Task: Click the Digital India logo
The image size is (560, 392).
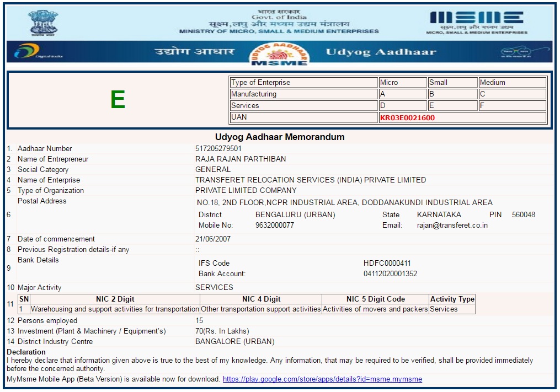Action: pos(38,51)
